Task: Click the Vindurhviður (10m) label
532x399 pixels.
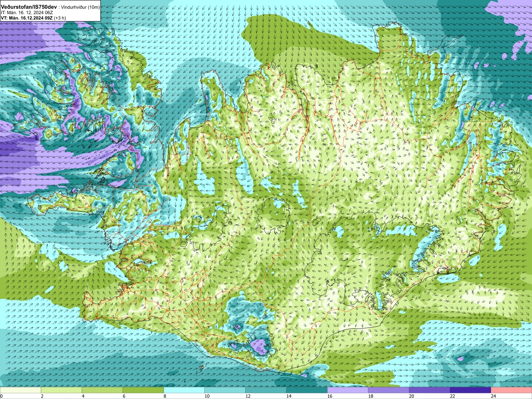Action: tap(80, 7)
